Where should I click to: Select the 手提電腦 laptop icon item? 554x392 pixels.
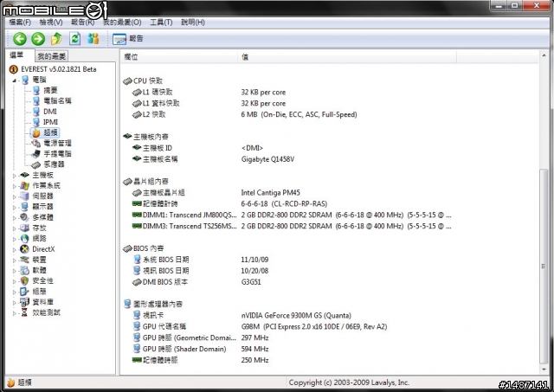(x=36, y=154)
